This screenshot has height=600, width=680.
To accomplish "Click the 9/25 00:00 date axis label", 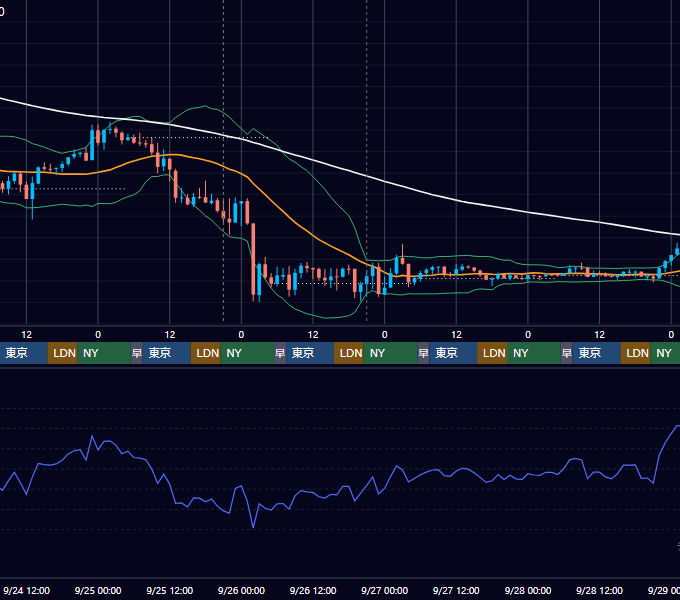I will click(98, 590).
